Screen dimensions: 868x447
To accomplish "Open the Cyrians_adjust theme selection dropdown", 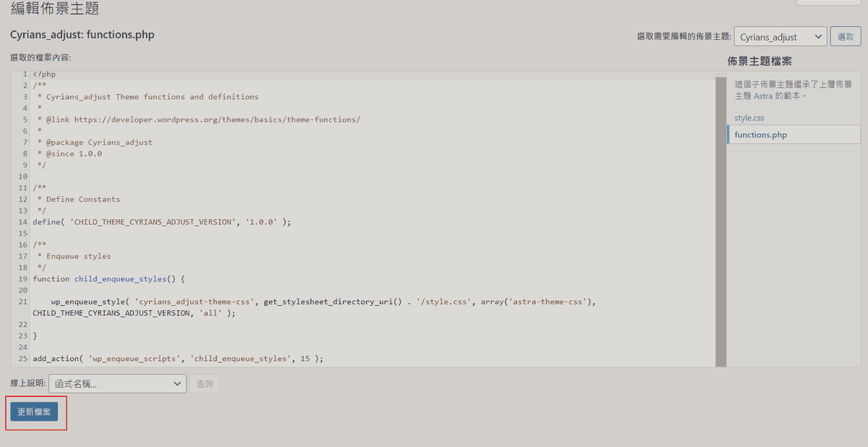I will point(780,37).
